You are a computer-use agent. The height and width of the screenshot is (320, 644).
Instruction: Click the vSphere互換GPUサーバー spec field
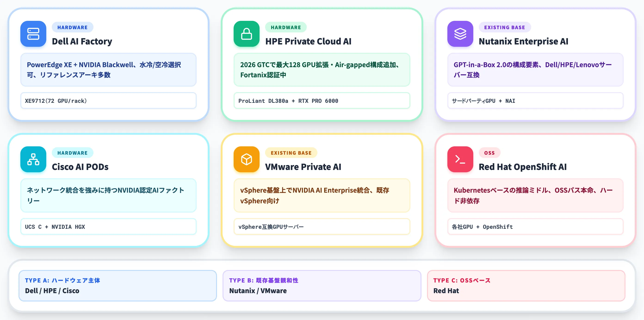pyautogui.click(x=322, y=227)
